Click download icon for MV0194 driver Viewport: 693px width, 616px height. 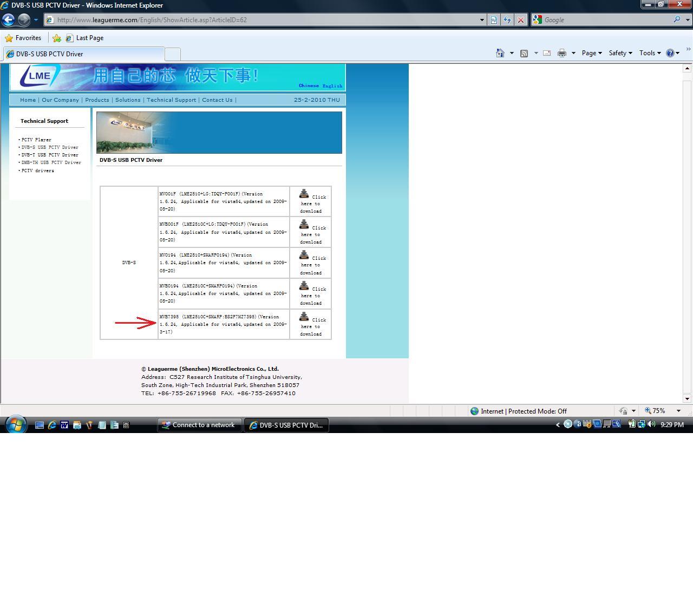pos(304,255)
